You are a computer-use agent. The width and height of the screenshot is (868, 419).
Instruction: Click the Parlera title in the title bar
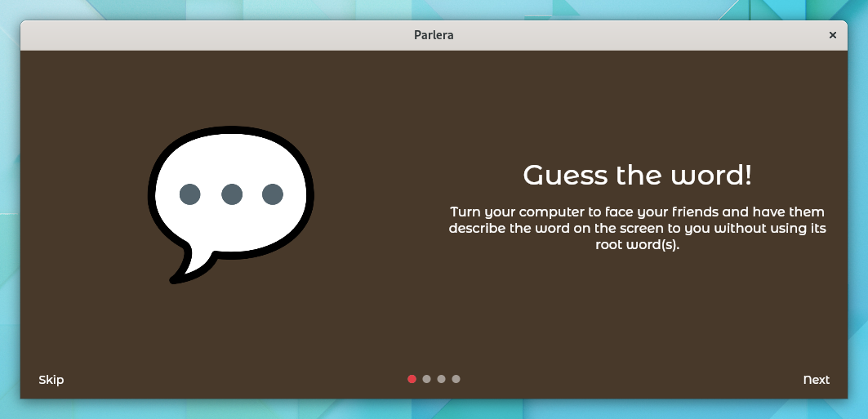pyautogui.click(x=434, y=35)
